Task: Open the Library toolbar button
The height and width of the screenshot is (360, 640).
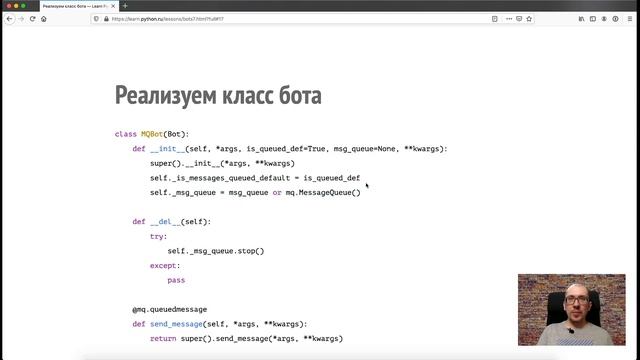Action: (582, 19)
